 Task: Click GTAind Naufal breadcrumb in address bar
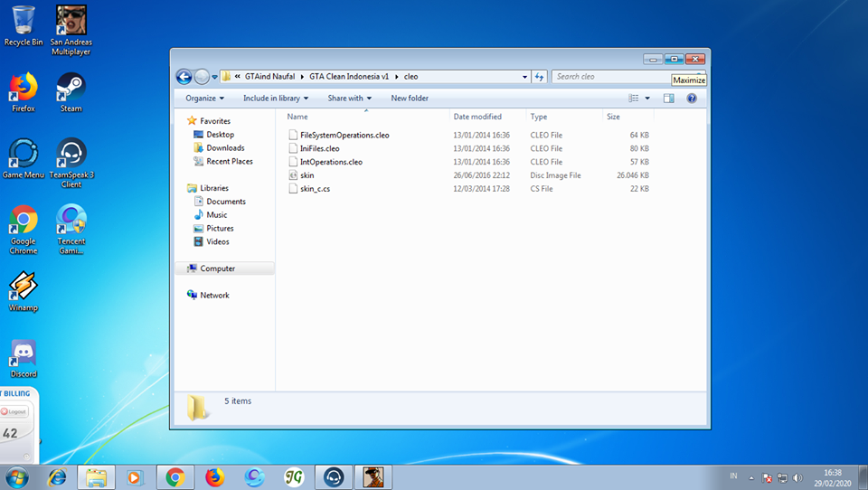click(x=269, y=77)
